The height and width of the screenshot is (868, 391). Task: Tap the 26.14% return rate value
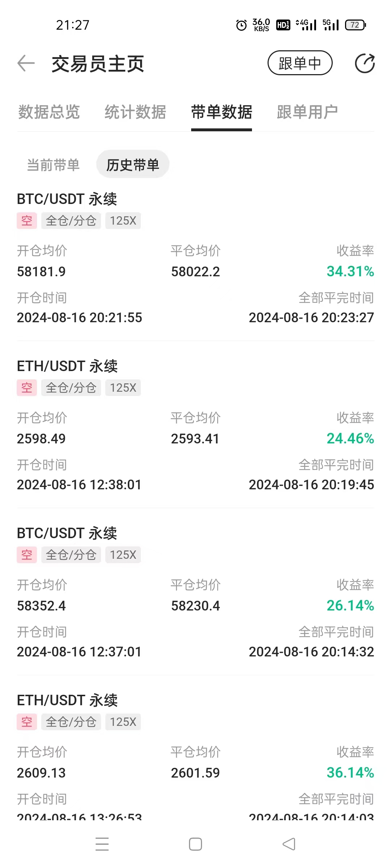(x=350, y=605)
